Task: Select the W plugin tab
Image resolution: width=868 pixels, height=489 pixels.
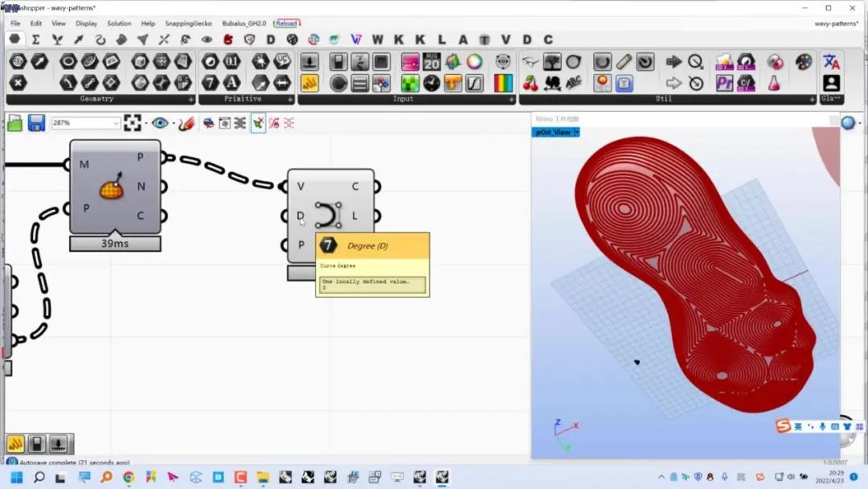Action: point(378,39)
